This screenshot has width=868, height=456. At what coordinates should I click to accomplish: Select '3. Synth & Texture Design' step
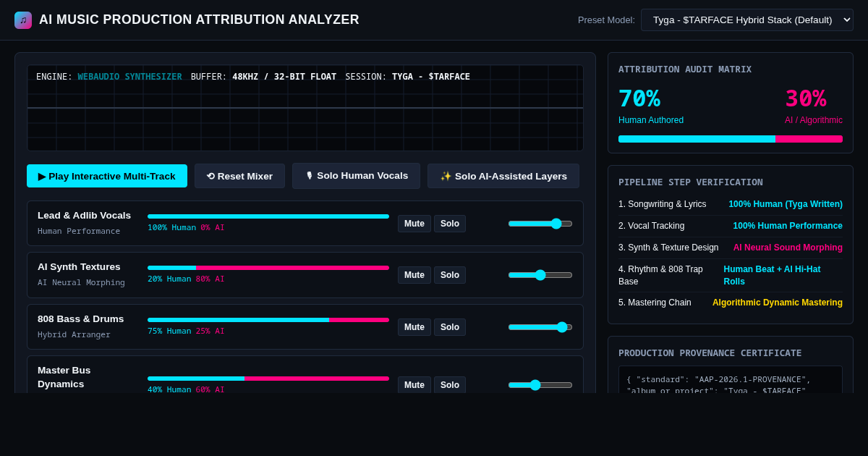click(x=668, y=248)
